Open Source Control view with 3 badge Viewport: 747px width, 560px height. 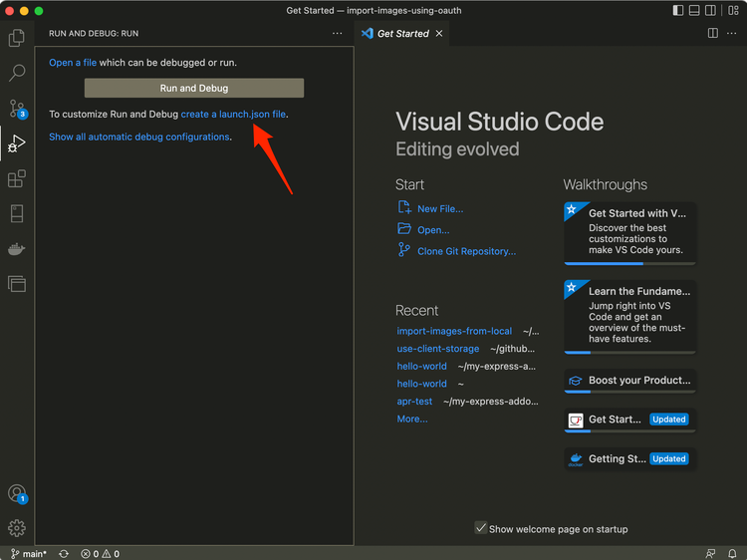pyautogui.click(x=18, y=109)
